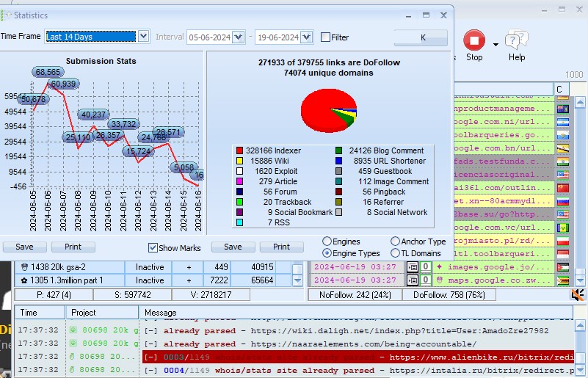The width and height of the screenshot is (588, 378).
Task: Uncheck the Show Marks checkbox
Action: coord(153,247)
